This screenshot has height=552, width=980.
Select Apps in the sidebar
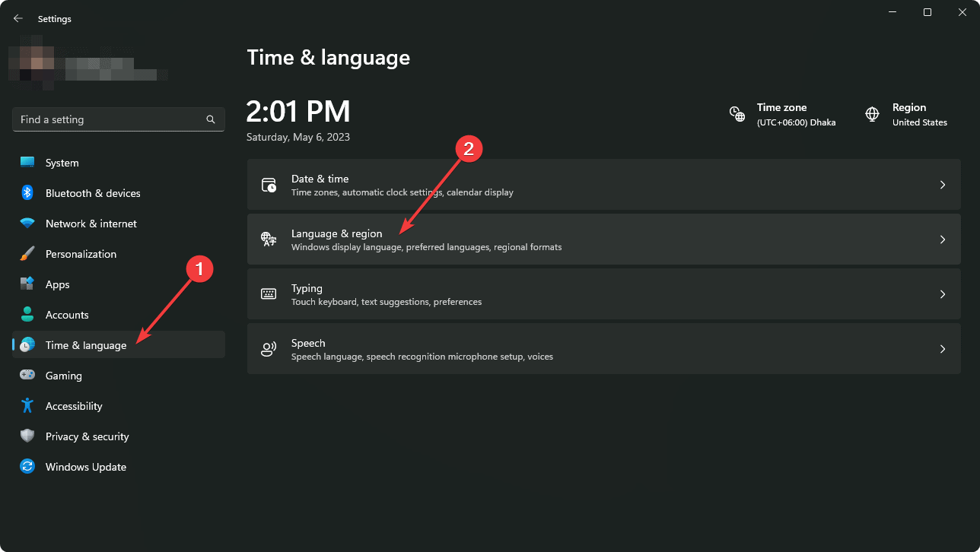[119, 284]
